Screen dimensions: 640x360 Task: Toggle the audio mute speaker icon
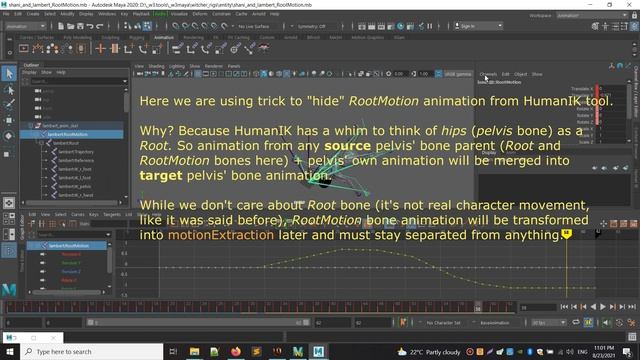(607, 322)
